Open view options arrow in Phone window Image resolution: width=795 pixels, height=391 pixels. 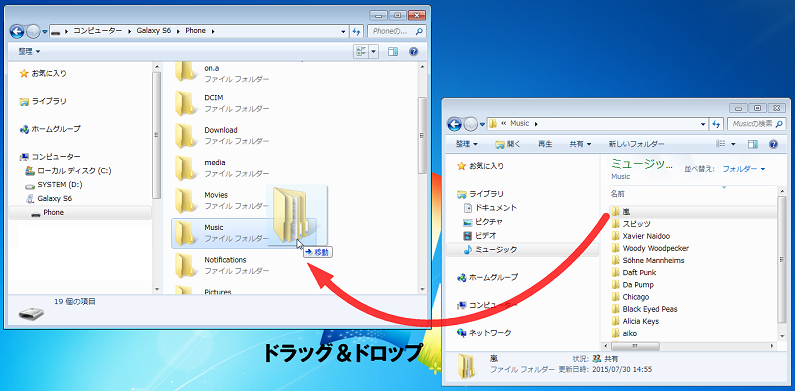pyautogui.click(x=374, y=52)
